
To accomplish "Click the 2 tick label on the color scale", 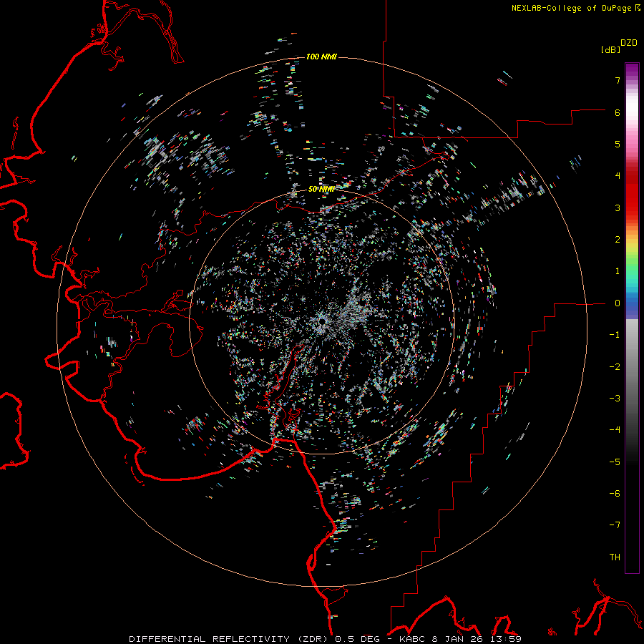I will tap(617, 240).
